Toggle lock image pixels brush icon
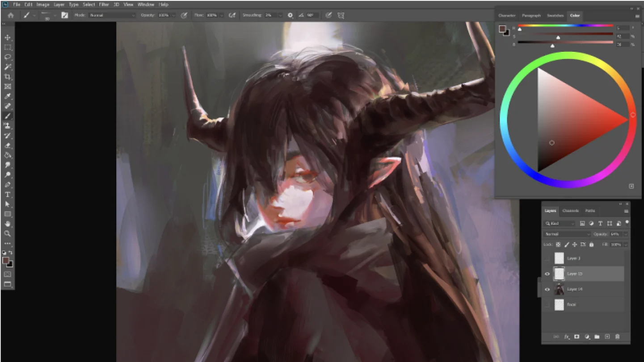Image resolution: width=644 pixels, height=362 pixels. pyautogui.click(x=567, y=245)
